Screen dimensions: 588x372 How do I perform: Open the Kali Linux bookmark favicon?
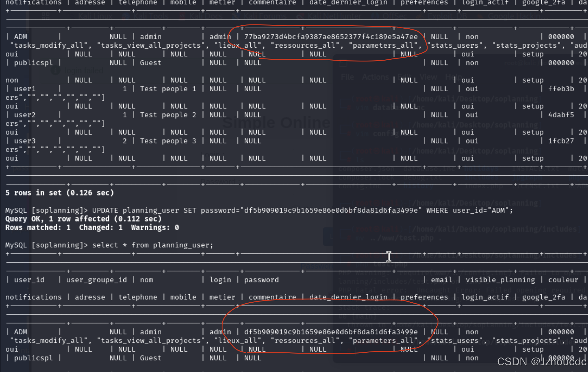(70, 16)
